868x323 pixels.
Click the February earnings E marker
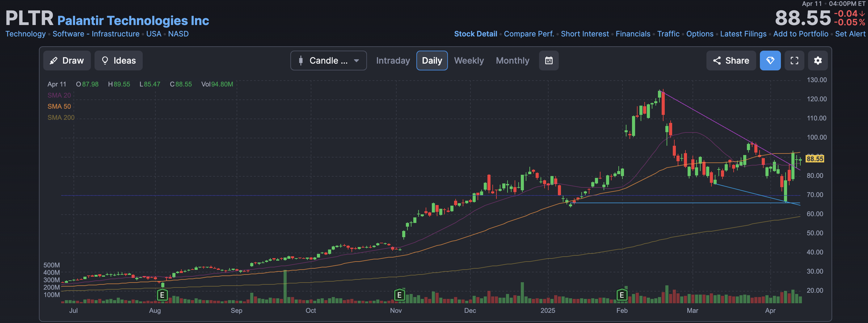622,295
